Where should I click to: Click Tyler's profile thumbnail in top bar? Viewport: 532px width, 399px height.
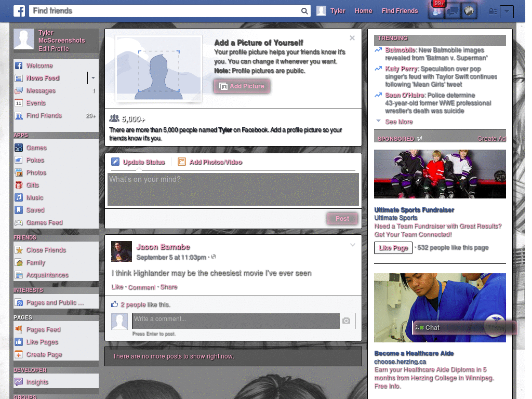pos(321,11)
